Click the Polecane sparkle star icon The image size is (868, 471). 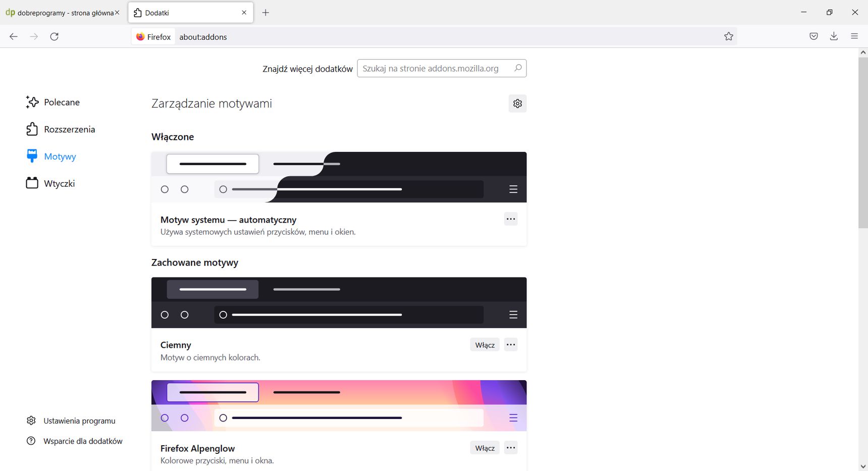pyautogui.click(x=32, y=102)
